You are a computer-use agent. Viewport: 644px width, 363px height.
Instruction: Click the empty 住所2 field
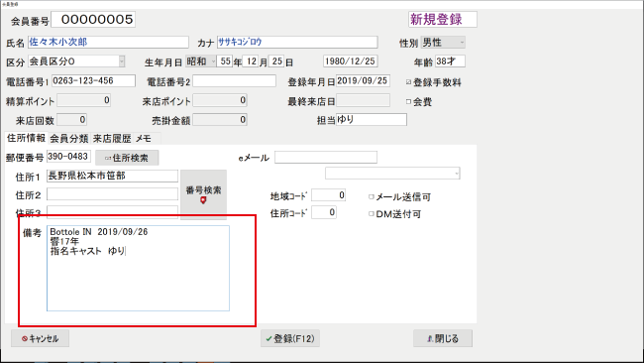pyautogui.click(x=113, y=194)
